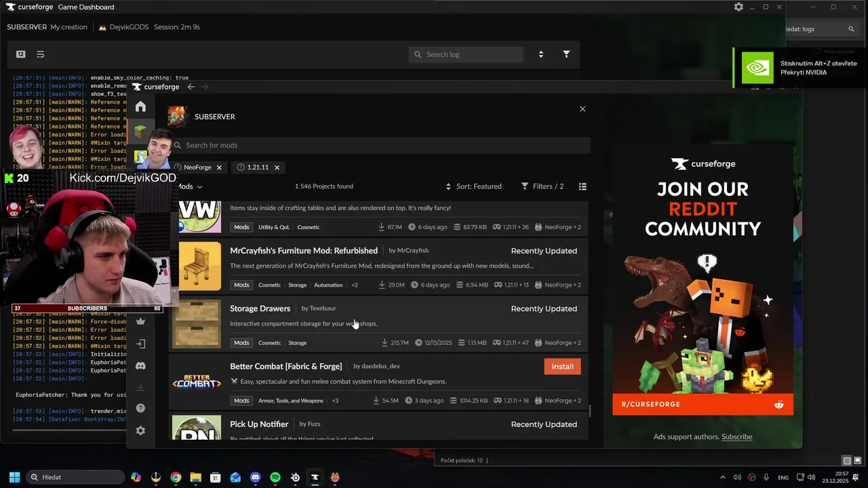The height and width of the screenshot is (488, 868).
Task: Open the Windows Start menu
Action: [x=14, y=477]
